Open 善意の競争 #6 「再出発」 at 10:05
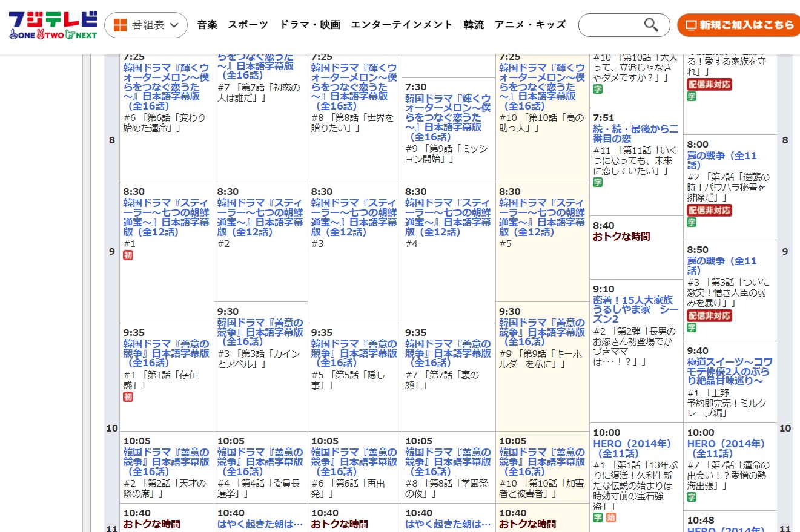 (x=354, y=461)
